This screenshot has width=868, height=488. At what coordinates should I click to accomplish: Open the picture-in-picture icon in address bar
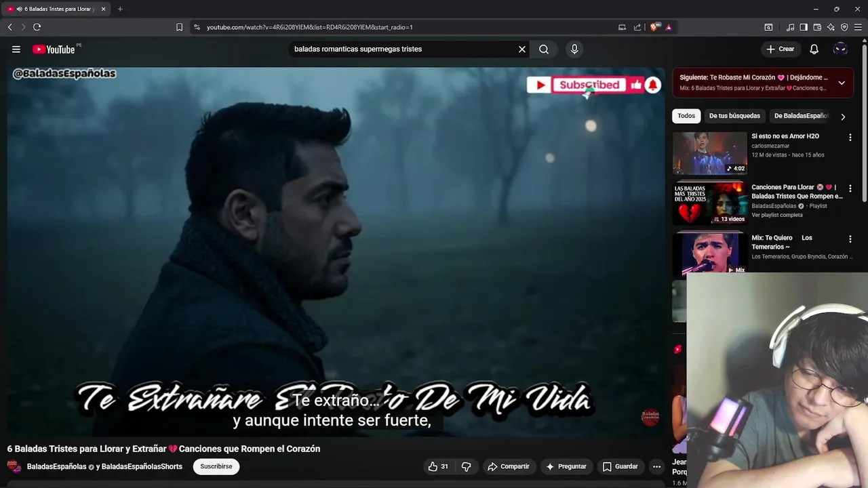[623, 27]
